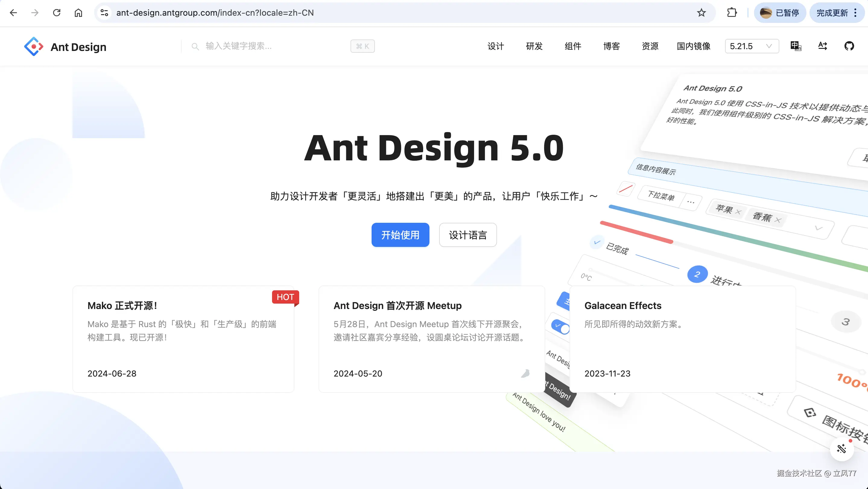Expand the 苹果 香蕉 tag select chevron
Viewport: 868px width, 489px height.
tap(819, 228)
